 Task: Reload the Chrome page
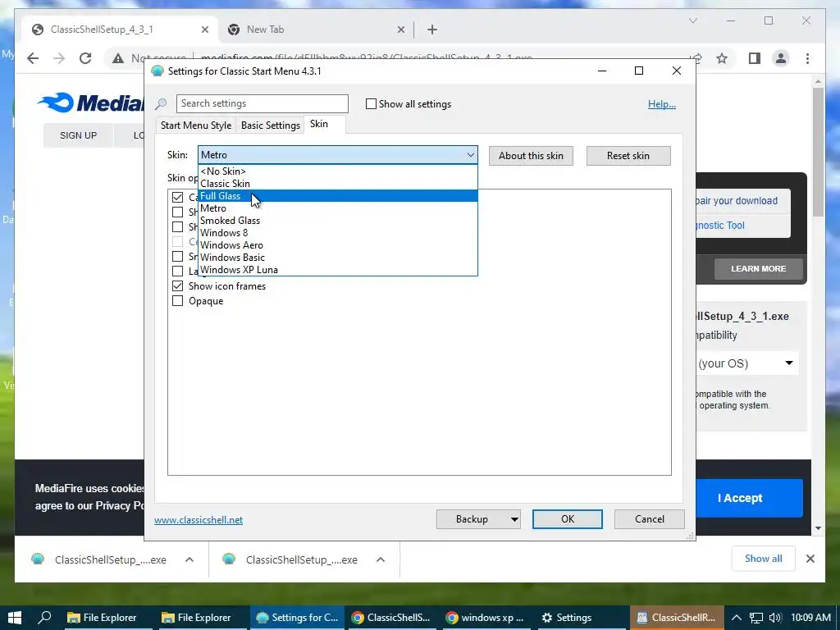(x=85, y=58)
